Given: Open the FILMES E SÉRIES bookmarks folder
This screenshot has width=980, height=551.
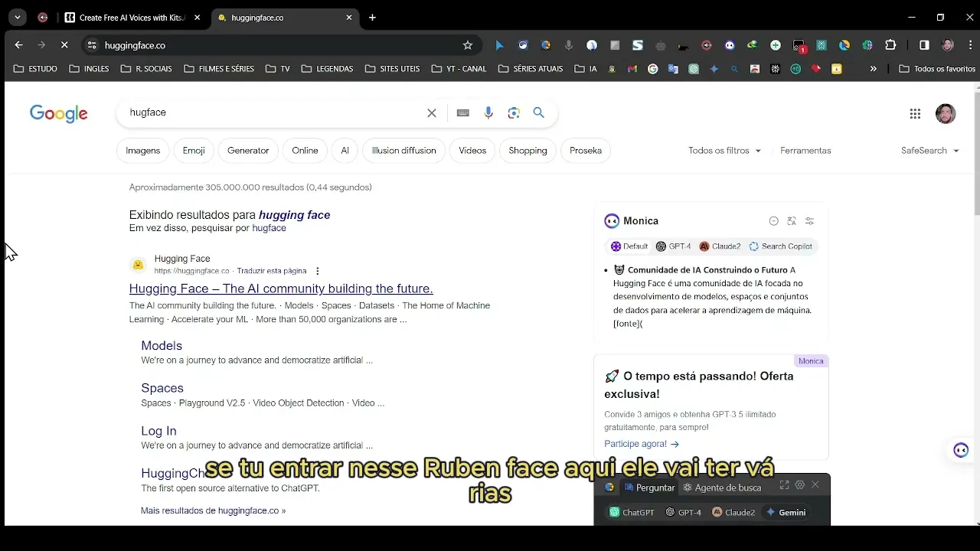Looking at the screenshot, I should pyautogui.click(x=218, y=69).
